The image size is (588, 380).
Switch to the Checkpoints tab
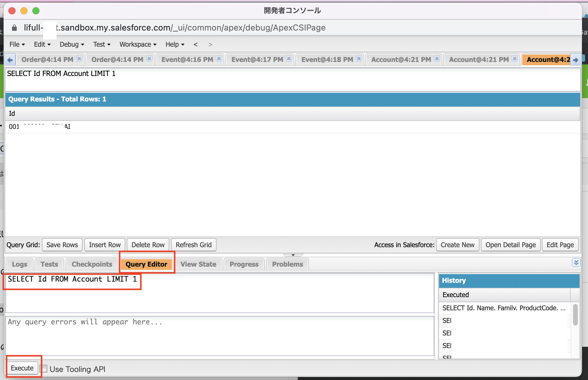[x=92, y=265]
